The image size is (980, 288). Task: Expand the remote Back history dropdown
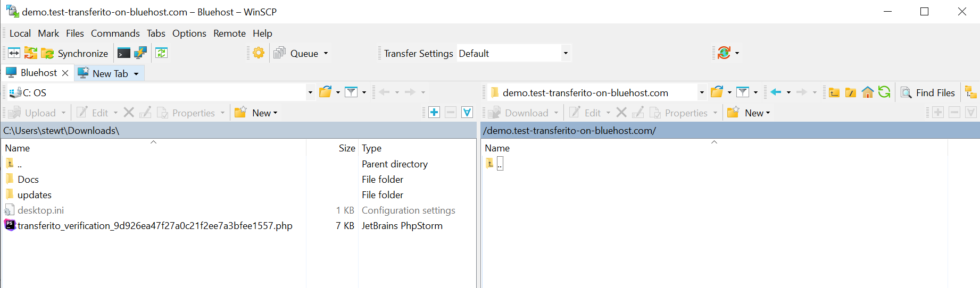click(x=788, y=92)
